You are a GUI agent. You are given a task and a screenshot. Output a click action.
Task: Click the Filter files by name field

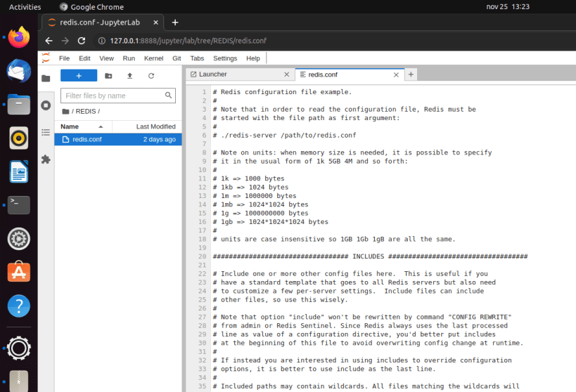[118, 96]
